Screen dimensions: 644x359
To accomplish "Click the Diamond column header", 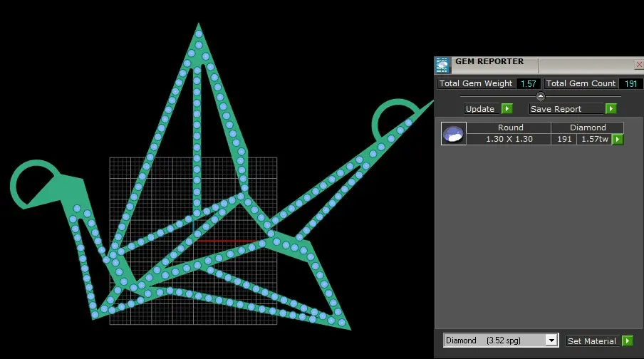I will (588, 128).
